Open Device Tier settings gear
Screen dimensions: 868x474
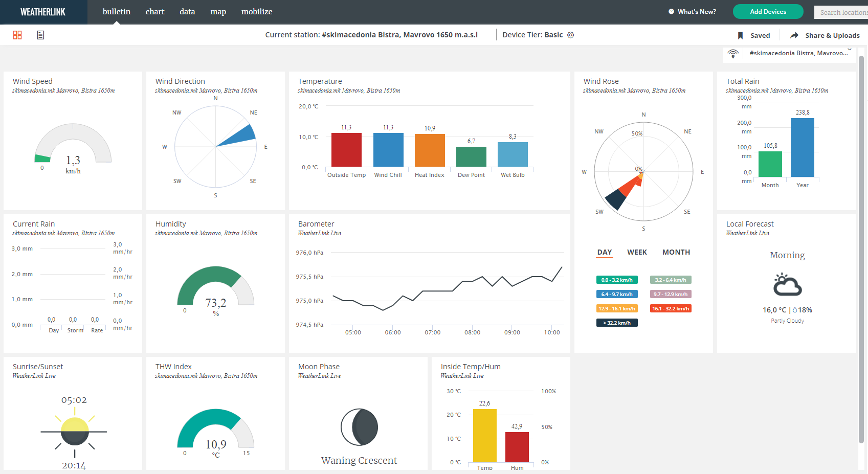(571, 35)
